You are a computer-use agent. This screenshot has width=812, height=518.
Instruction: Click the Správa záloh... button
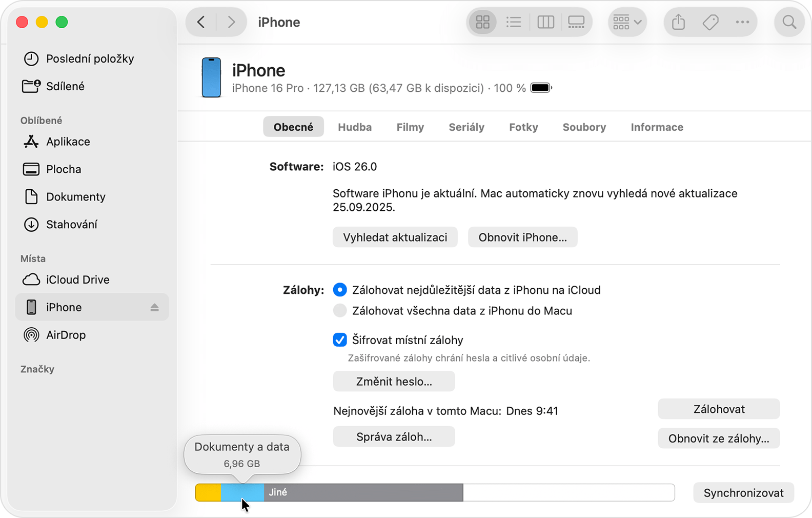coord(394,437)
